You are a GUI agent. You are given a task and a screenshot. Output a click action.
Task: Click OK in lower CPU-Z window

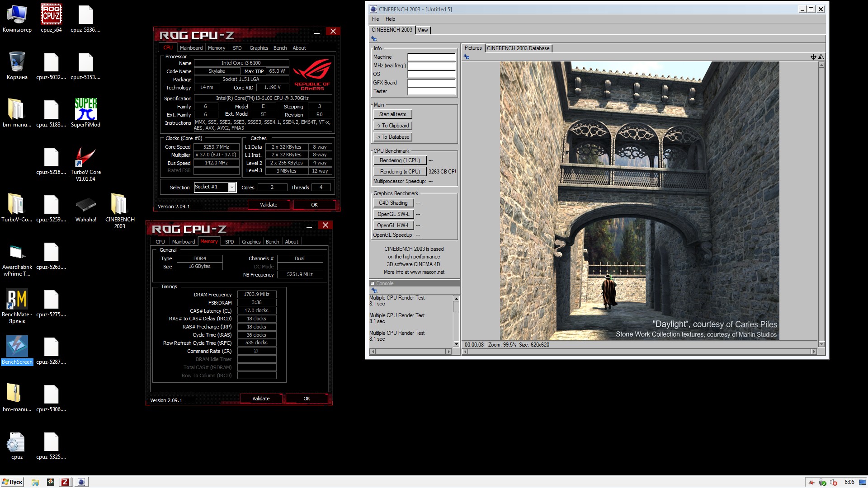307,399
